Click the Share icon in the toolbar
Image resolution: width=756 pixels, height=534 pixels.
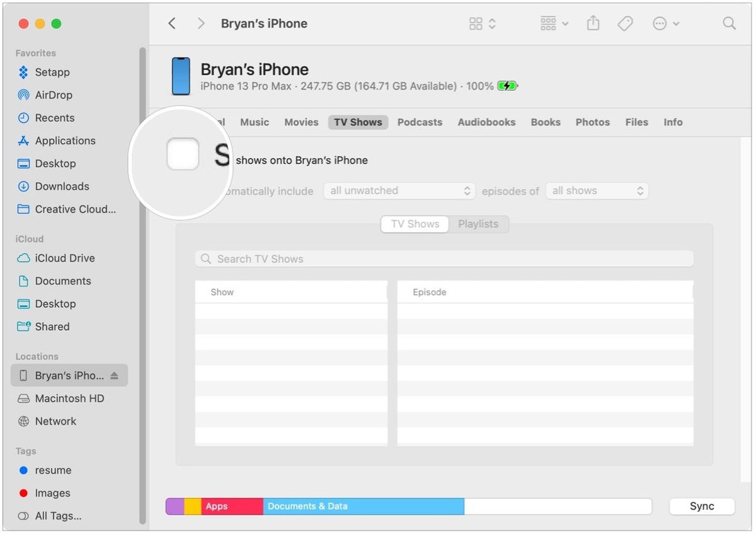[x=593, y=23]
